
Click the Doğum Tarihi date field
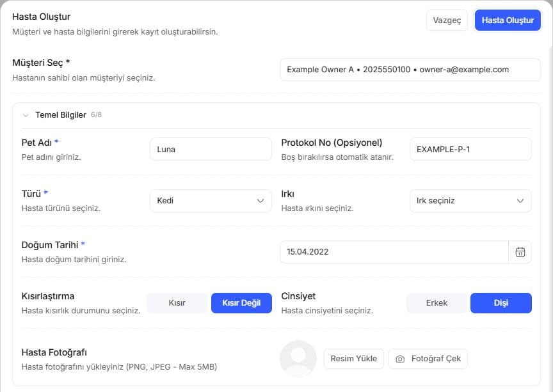394,252
